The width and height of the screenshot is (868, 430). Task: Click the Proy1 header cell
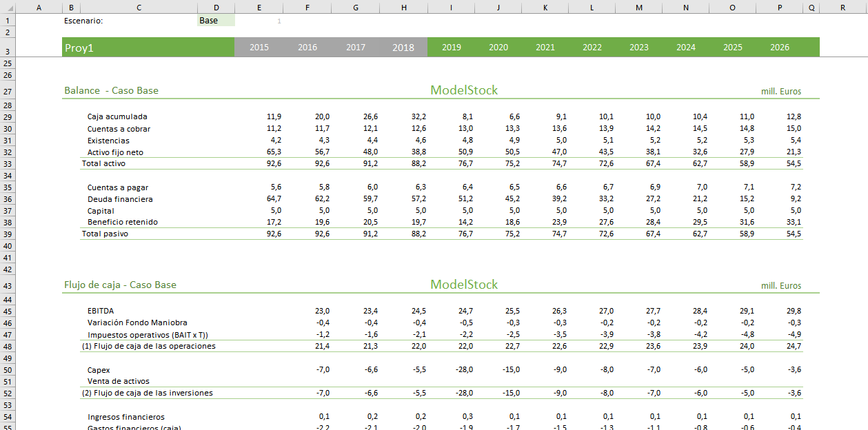click(148, 48)
